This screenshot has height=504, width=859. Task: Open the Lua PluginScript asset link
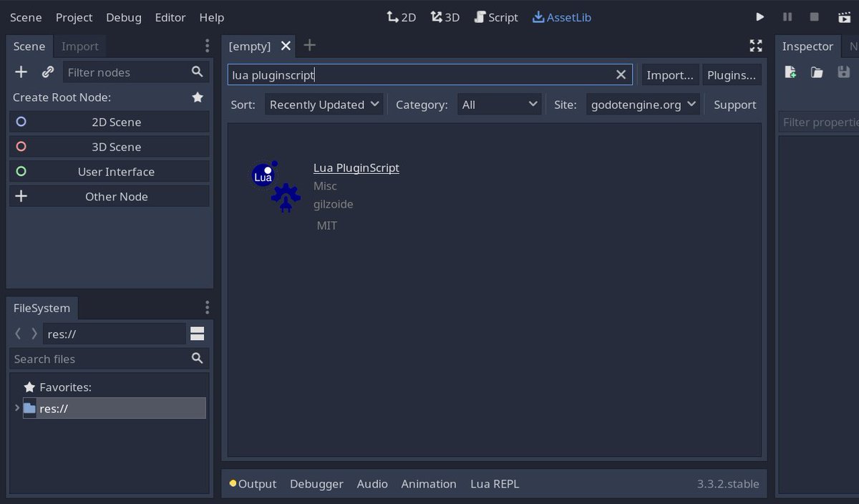[356, 168]
